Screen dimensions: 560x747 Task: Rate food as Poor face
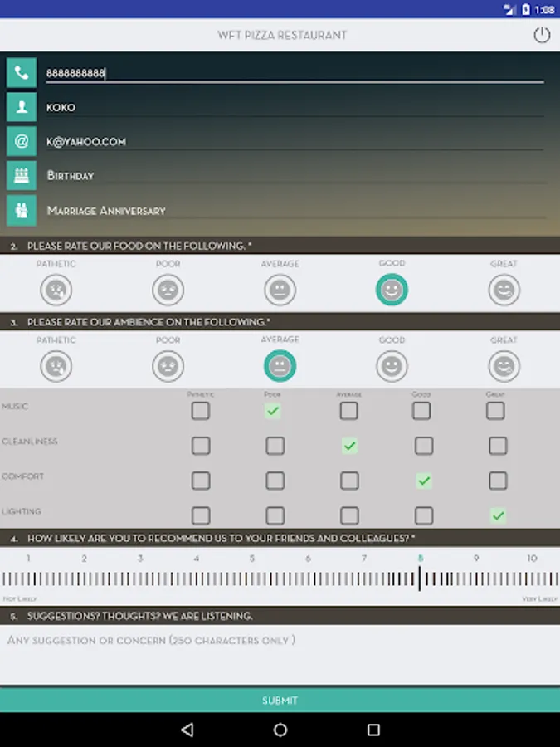168,290
